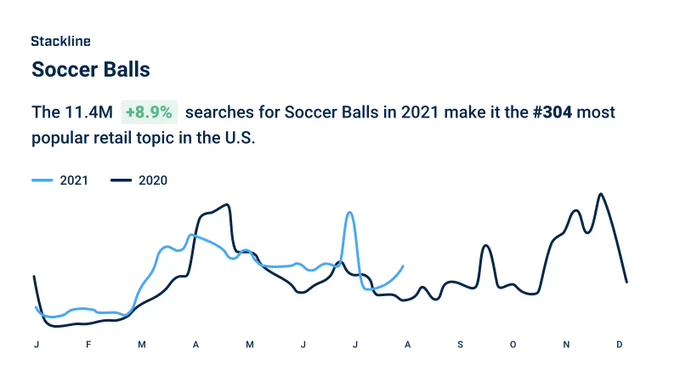
Task: Click the 11.4M searches figure
Action: tap(88, 112)
